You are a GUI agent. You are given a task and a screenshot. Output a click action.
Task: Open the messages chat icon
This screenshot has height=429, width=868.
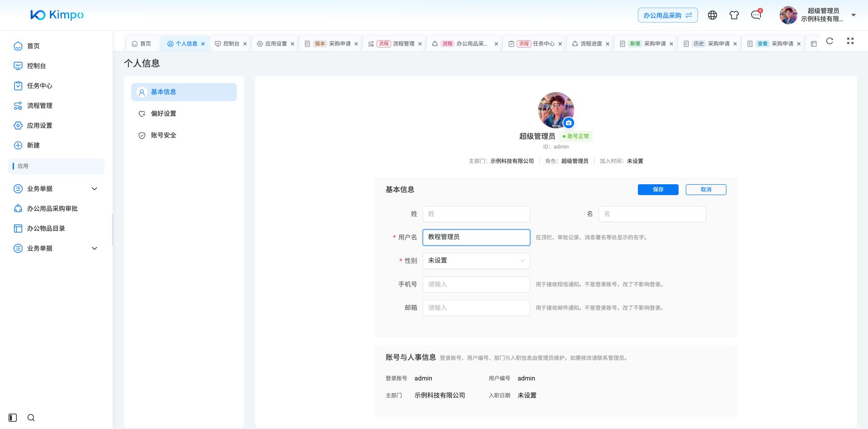[756, 15]
